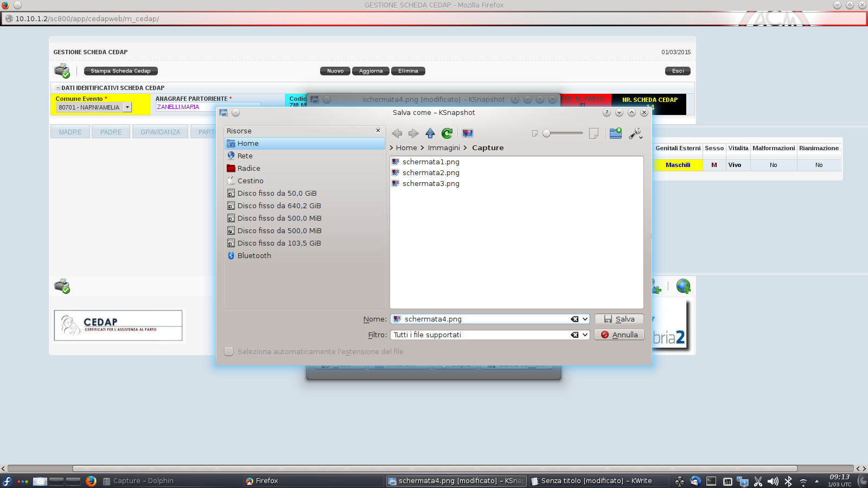Open help for the Salva come dialog
The image size is (868, 488).
[607, 113]
